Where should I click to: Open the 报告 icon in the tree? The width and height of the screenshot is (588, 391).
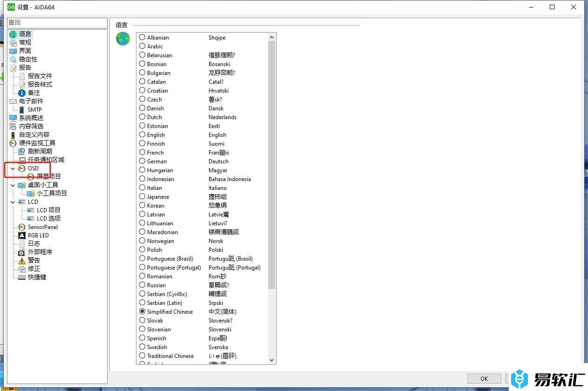(x=13, y=67)
